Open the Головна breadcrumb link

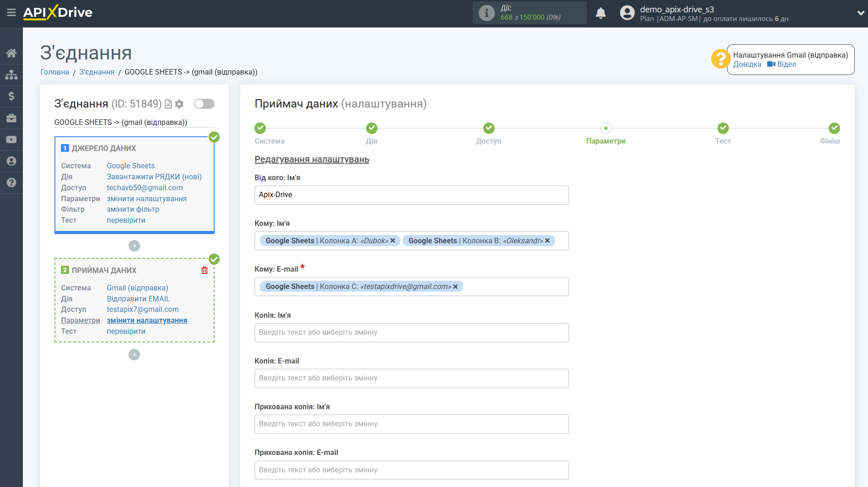55,72
